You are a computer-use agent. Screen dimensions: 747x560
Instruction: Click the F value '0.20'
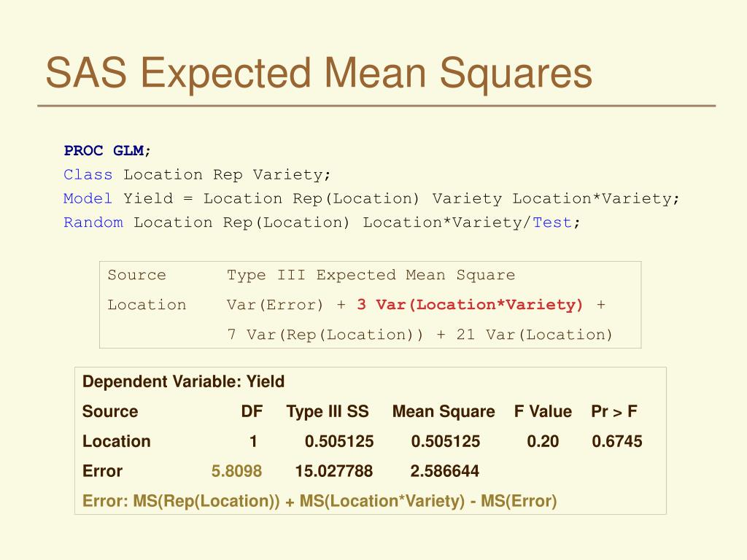[543, 441]
